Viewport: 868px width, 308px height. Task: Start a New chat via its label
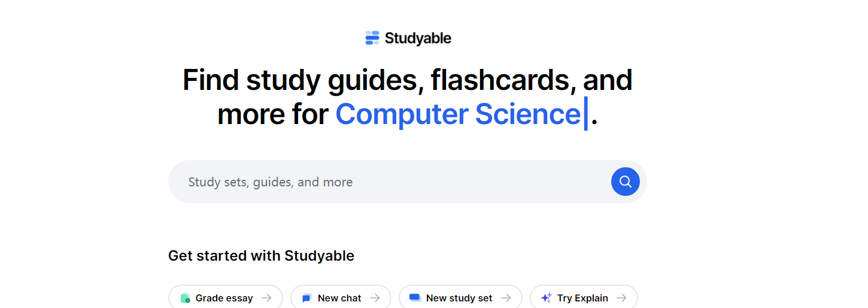tap(339, 298)
